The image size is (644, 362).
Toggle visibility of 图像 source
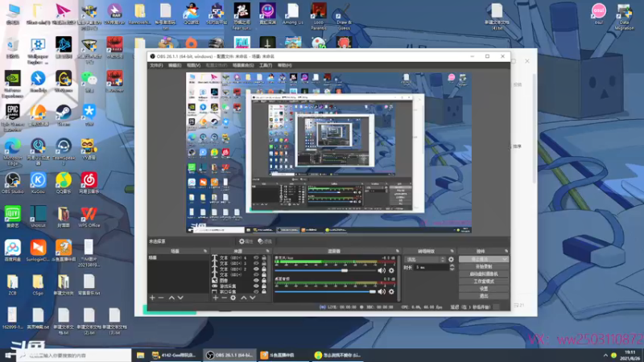coord(256,280)
